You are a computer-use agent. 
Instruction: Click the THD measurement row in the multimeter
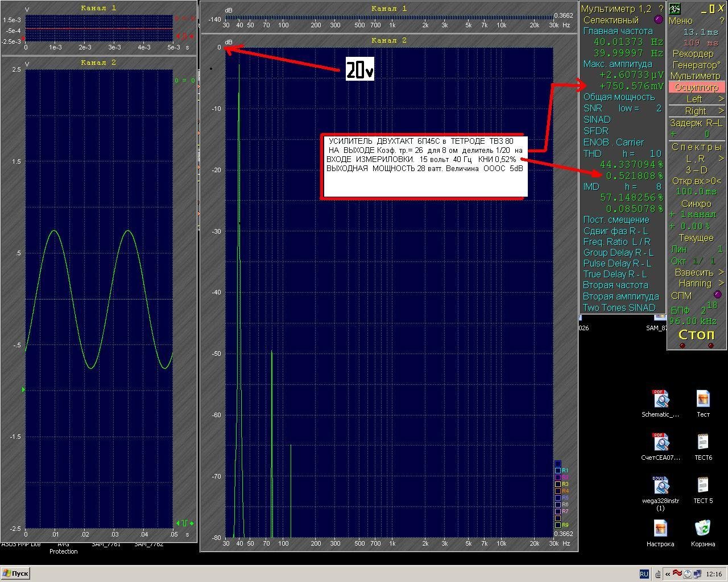click(623, 153)
